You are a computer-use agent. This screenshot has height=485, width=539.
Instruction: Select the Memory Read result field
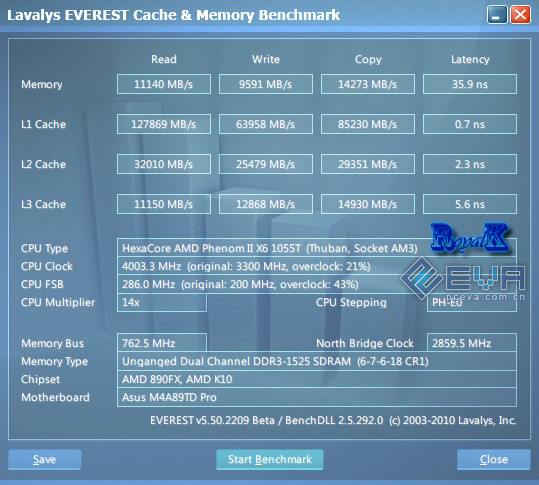pos(164,84)
